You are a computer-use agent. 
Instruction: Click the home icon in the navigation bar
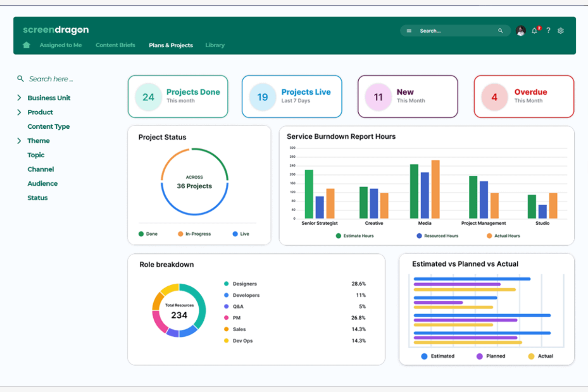(26, 45)
